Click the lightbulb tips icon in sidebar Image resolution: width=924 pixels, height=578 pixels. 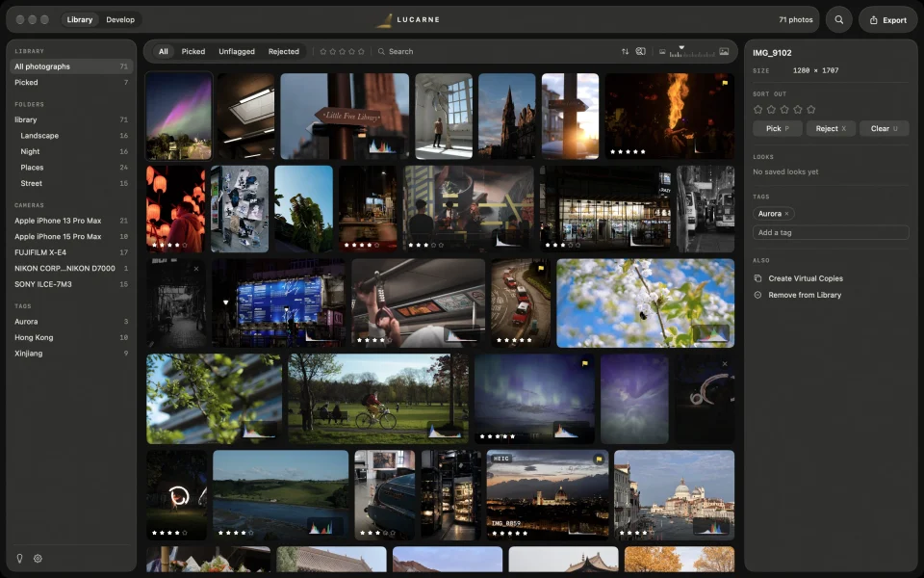[19, 558]
